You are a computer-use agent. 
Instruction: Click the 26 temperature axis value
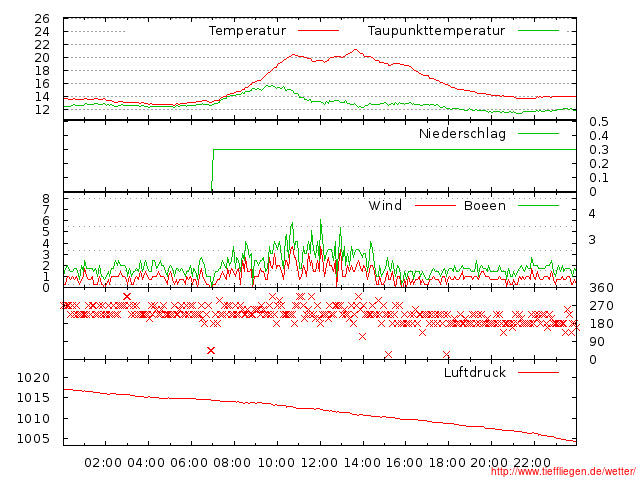tap(42, 18)
